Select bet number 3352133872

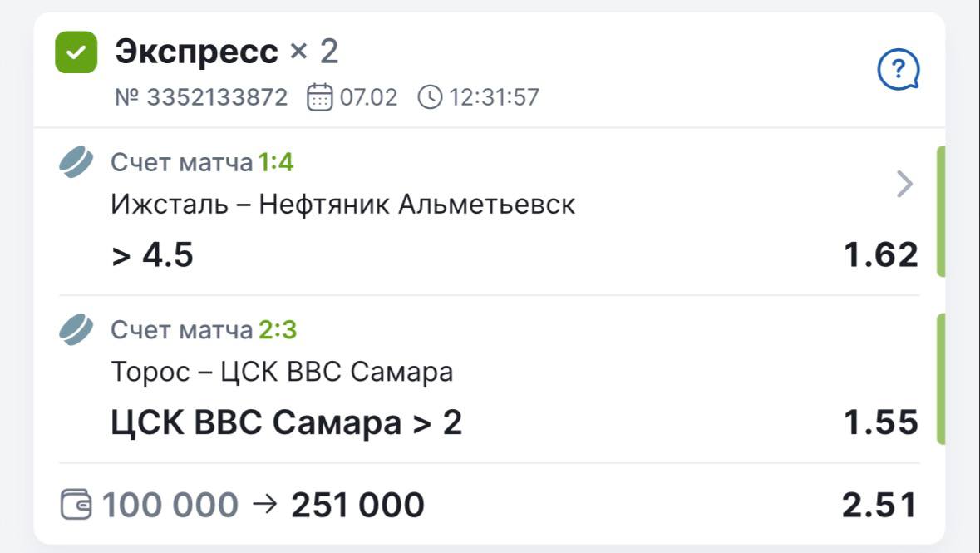(201, 98)
